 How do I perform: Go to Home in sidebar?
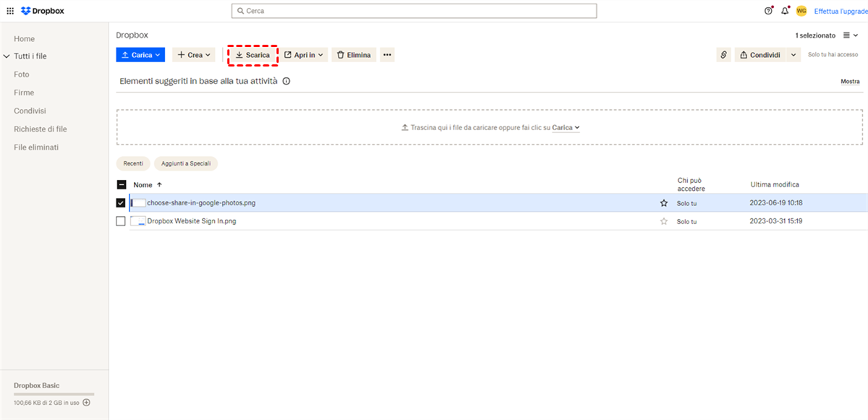24,39
